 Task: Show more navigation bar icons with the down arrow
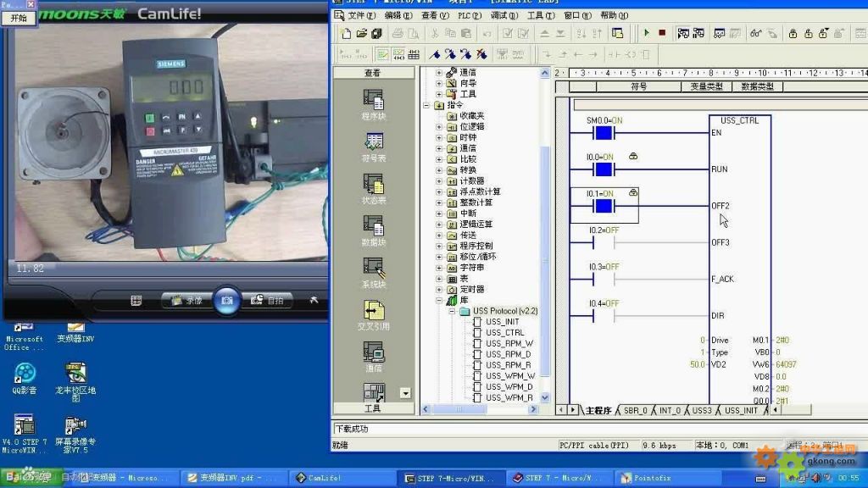point(405,393)
